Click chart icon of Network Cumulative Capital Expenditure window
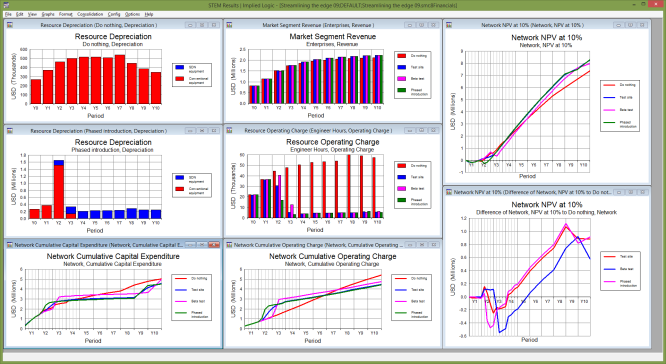 tap(10, 245)
